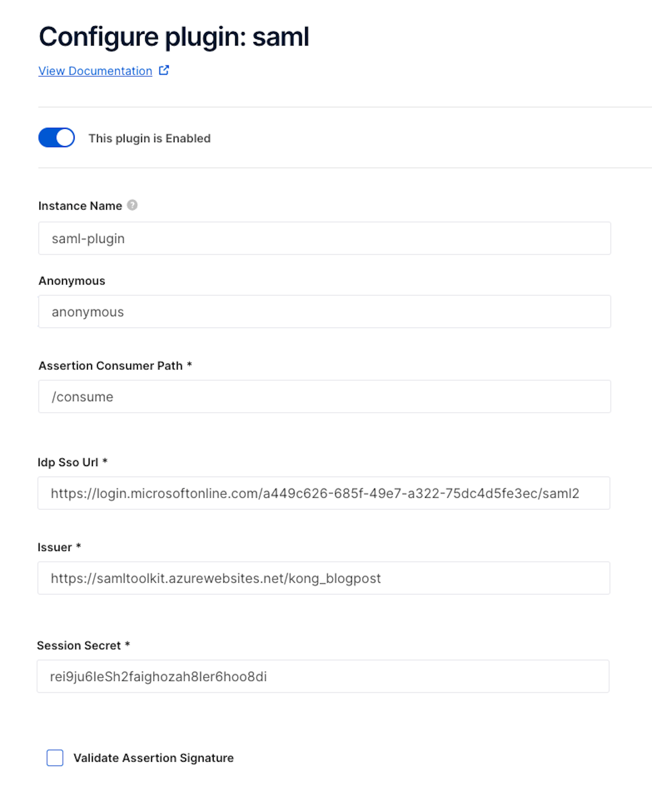The height and width of the screenshot is (812, 652).
Task: Disable the plugin with the Enabled toggle
Action: click(x=57, y=138)
